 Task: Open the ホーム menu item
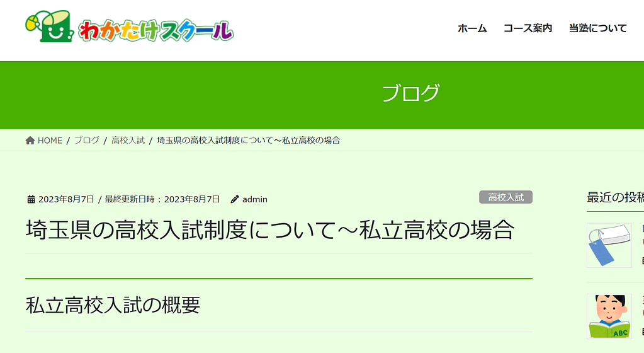472,28
